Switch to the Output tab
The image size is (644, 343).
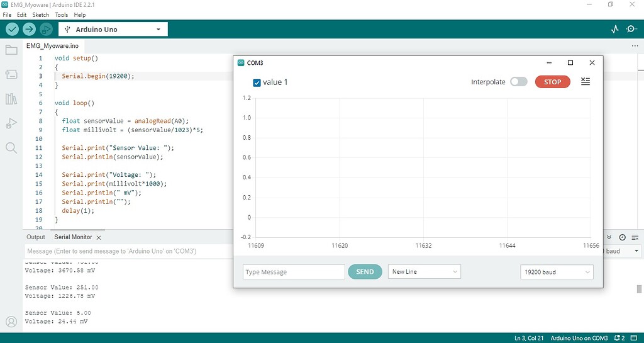[36, 237]
